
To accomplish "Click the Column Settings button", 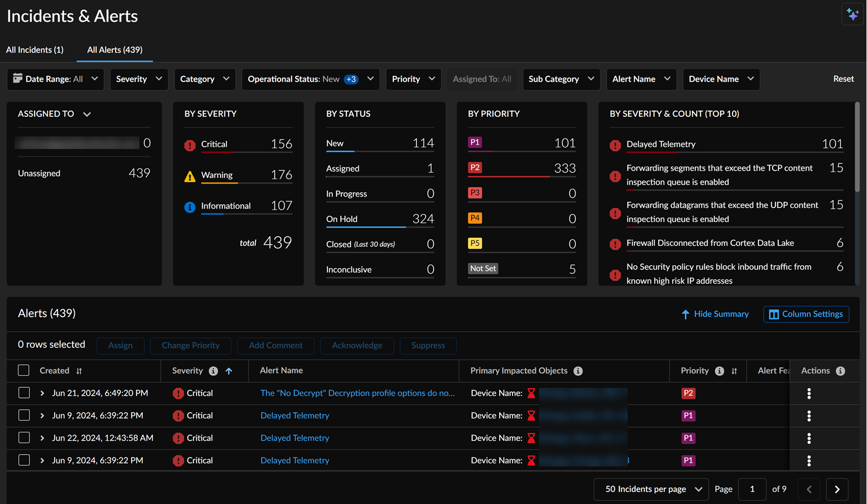I will 806,314.
